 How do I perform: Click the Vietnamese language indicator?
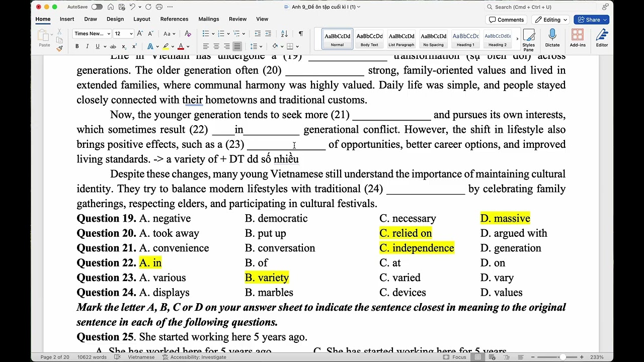point(141,357)
